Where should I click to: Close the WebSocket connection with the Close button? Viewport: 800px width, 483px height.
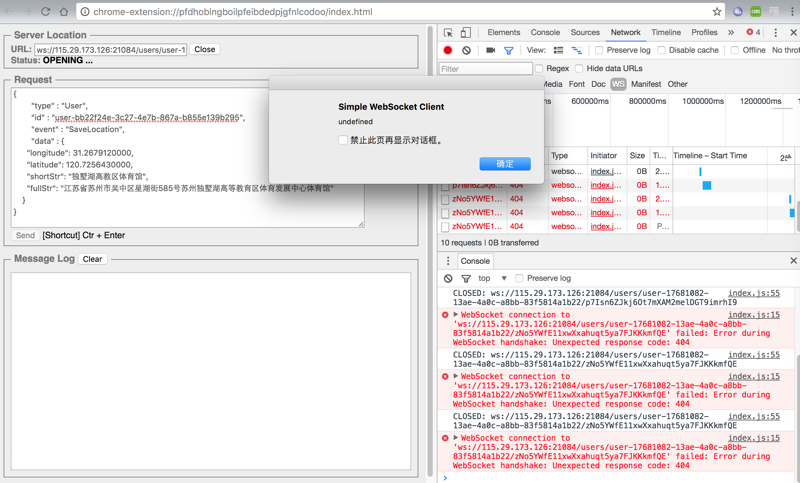205,49
